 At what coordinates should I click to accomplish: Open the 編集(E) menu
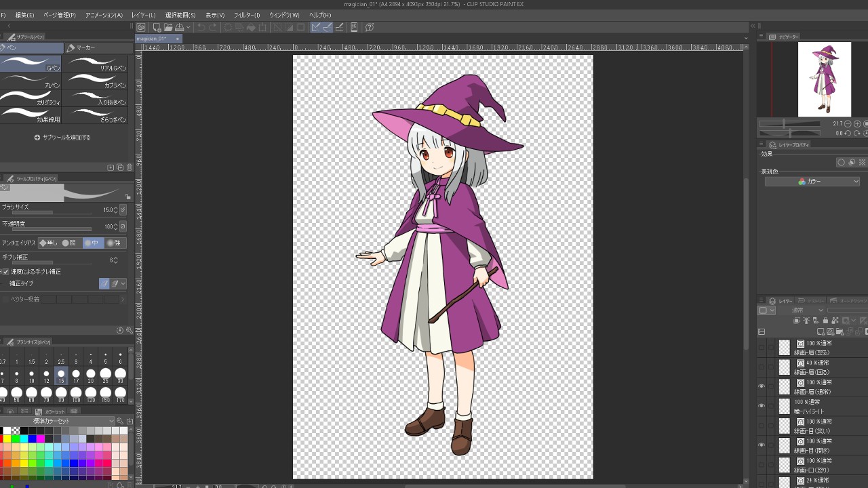24,15
